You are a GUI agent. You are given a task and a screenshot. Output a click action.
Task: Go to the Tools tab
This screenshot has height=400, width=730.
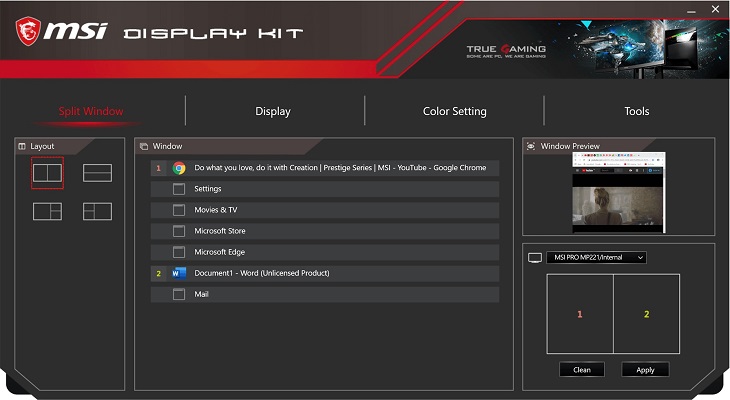(x=636, y=111)
